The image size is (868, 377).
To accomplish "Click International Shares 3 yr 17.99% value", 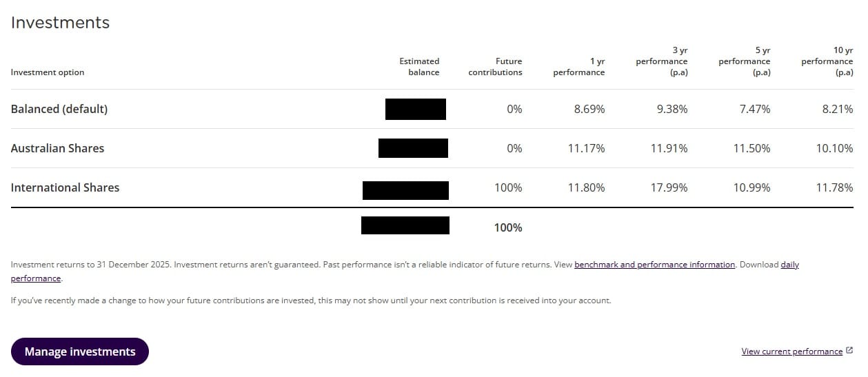I will click(669, 187).
